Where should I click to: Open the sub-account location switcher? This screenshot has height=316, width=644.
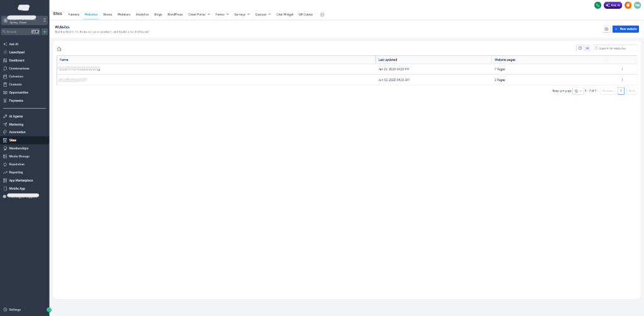25,21
